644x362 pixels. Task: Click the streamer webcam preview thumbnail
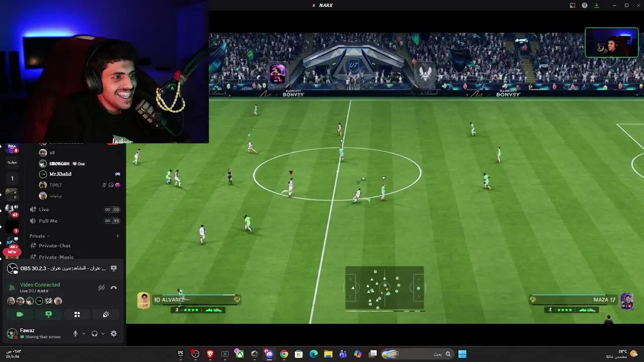(x=611, y=43)
